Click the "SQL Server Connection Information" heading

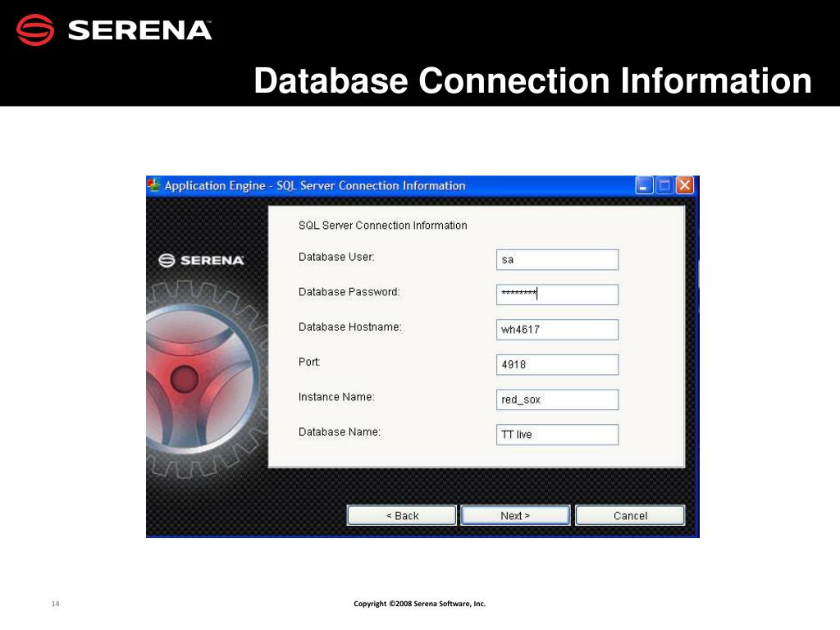click(382, 226)
